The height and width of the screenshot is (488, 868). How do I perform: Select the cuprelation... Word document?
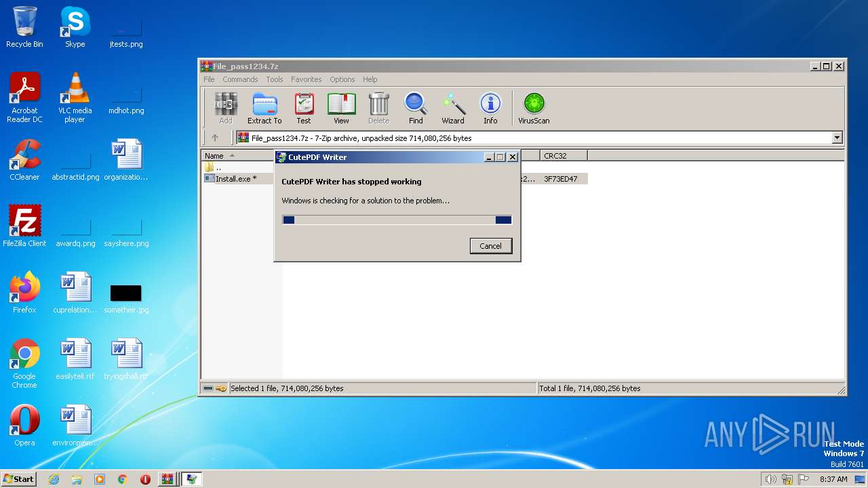pyautogui.click(x=75, y=293)
